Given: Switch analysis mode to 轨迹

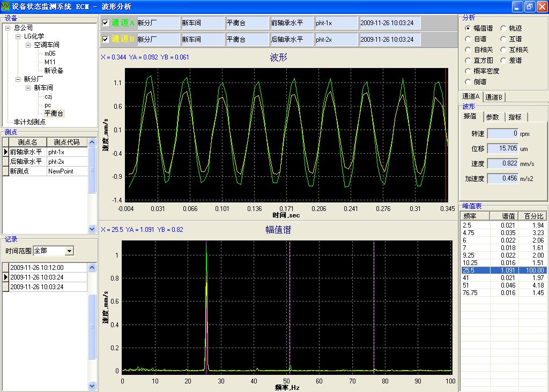Looking at the screenshot, I should click(502, 28).
